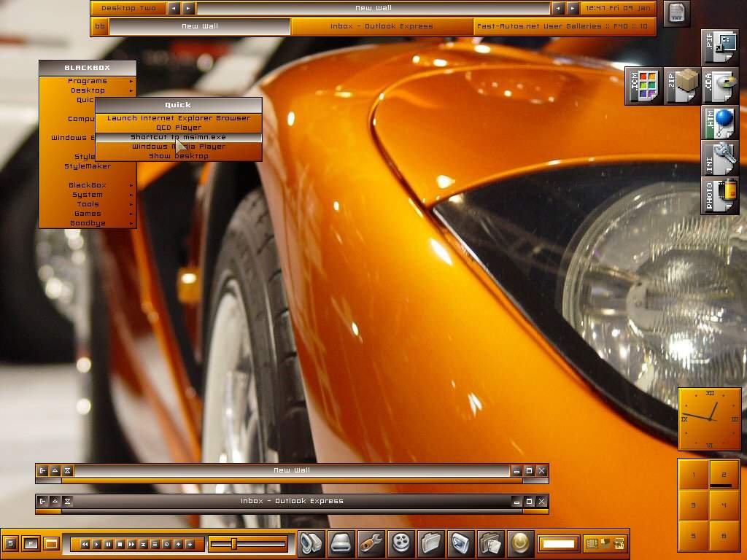Image resolution: width=747 pixels, height=560 pixels.
Task: Switch to workspace 3 in pager
Action: 694,505
